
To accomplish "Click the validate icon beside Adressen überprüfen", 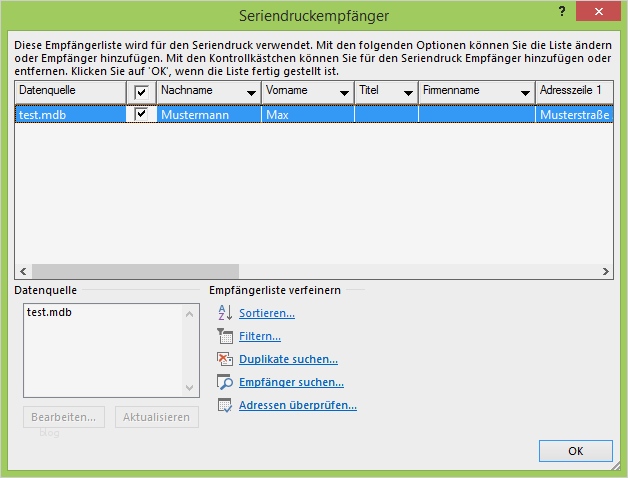I will point(225,405).
